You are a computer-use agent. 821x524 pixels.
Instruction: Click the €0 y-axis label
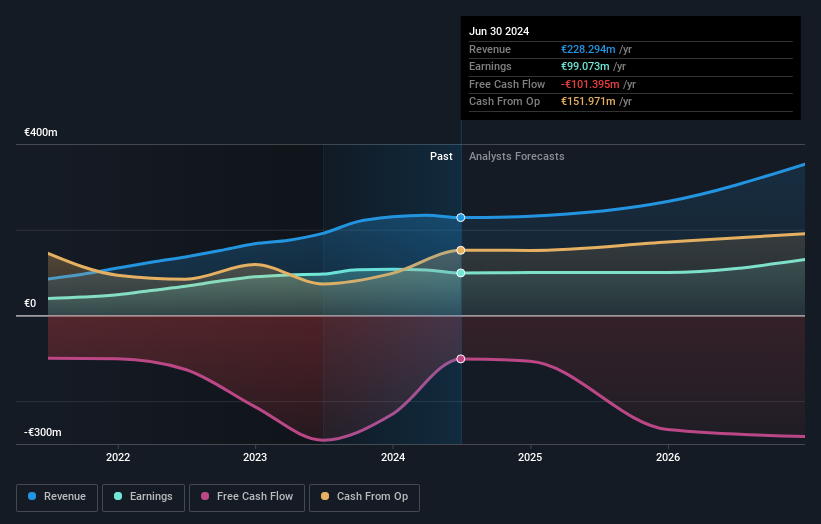(30, 304)
